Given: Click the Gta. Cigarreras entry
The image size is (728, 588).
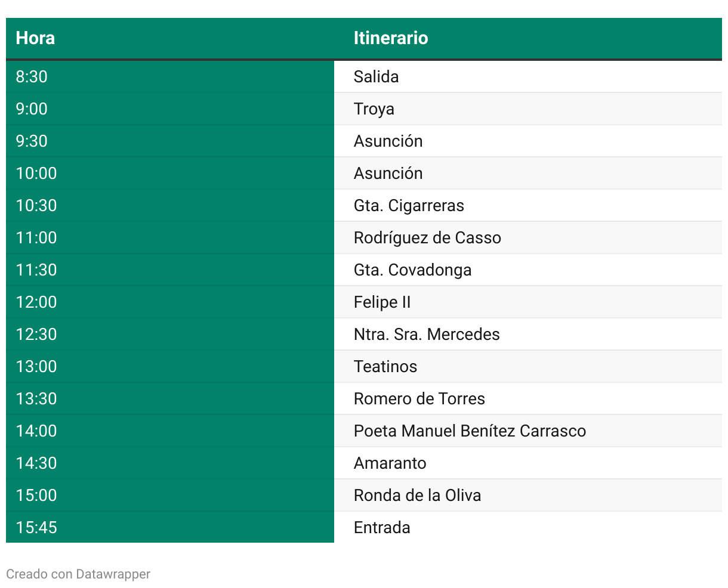Looking at the screenshot, I should [408, 206].
